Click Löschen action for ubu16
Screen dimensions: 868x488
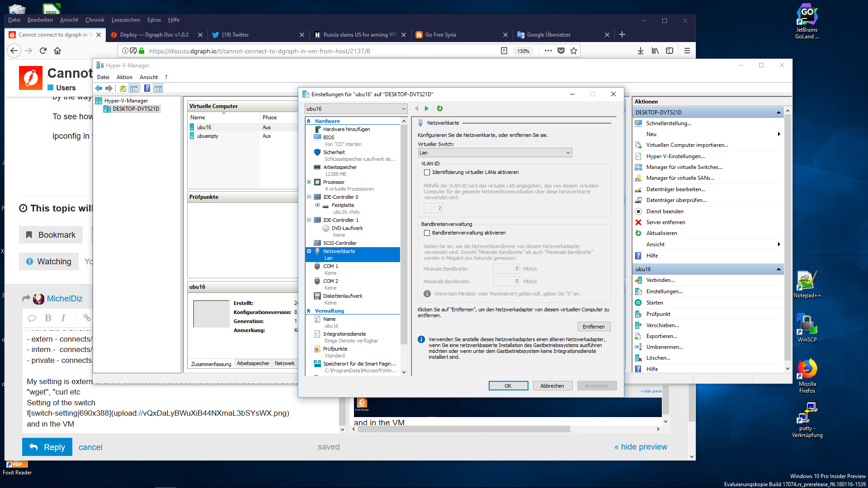pyautogui.click(x=658, y=358)
